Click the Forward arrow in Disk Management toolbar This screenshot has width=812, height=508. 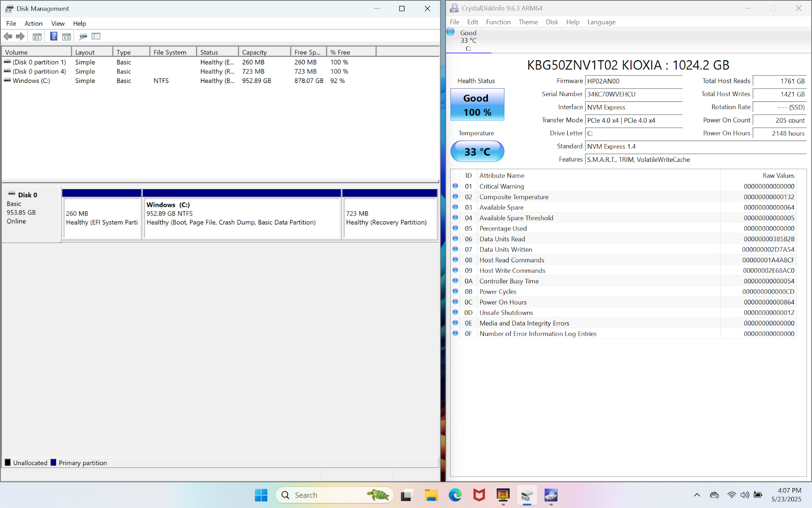tap(20, 36)
